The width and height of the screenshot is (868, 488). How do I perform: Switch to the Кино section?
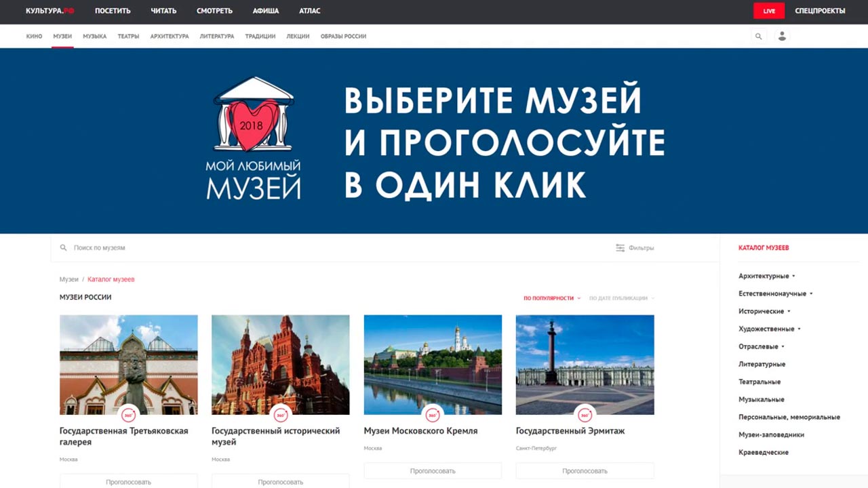[x=34, y=37]
